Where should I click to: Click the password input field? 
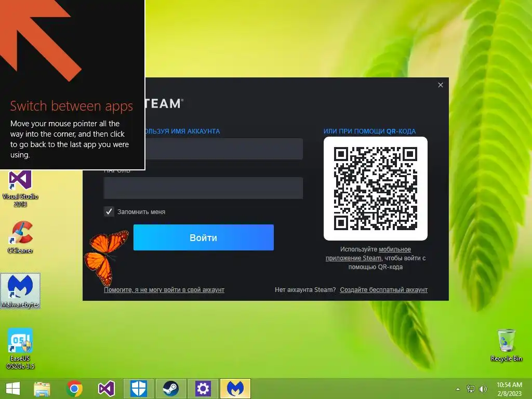click(x=203, y=188)
